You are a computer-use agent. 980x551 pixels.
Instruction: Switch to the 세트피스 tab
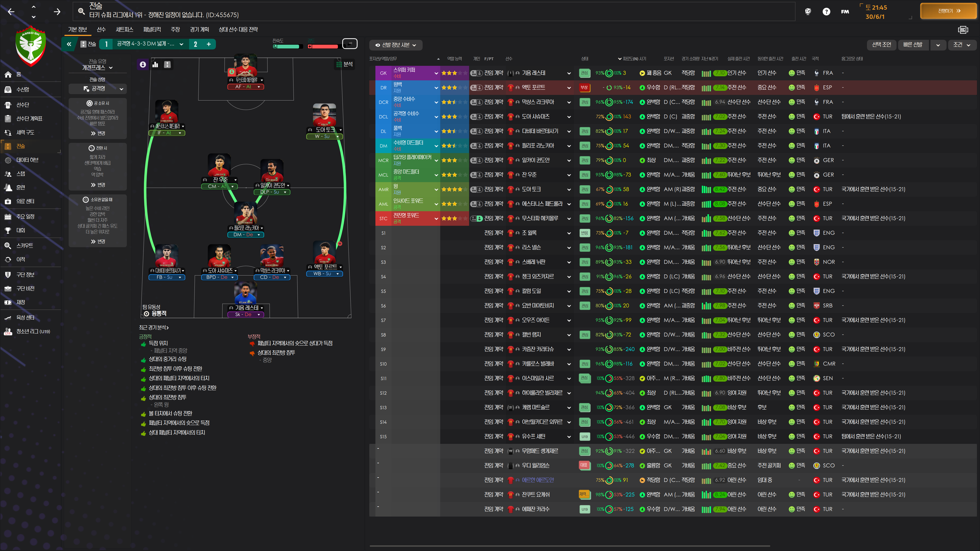click(124, 29)
